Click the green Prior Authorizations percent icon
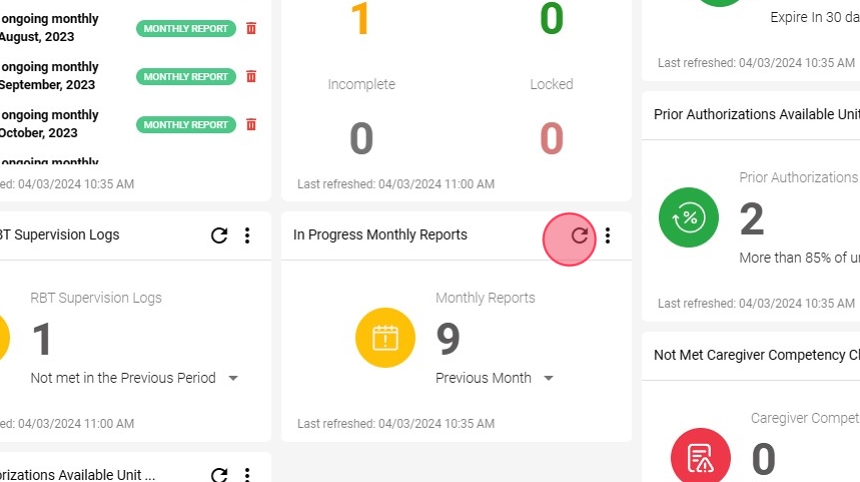The width and height of the screenshot is (860, 482). (688, 217)
